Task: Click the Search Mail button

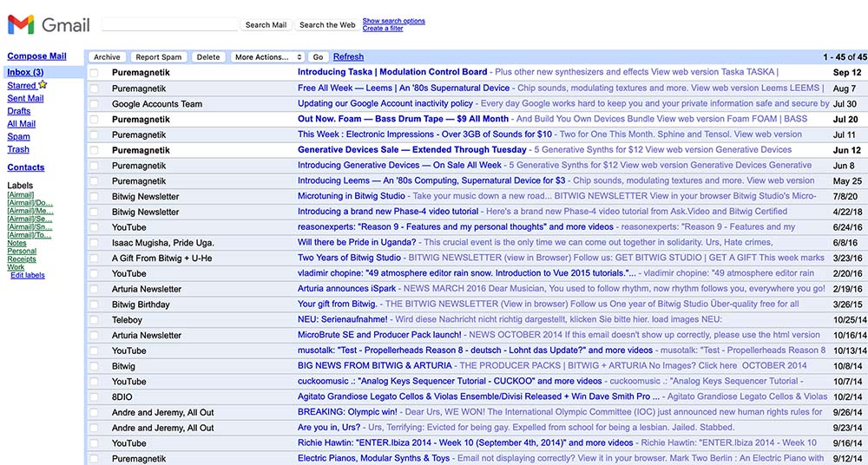Action: (266, 25)
